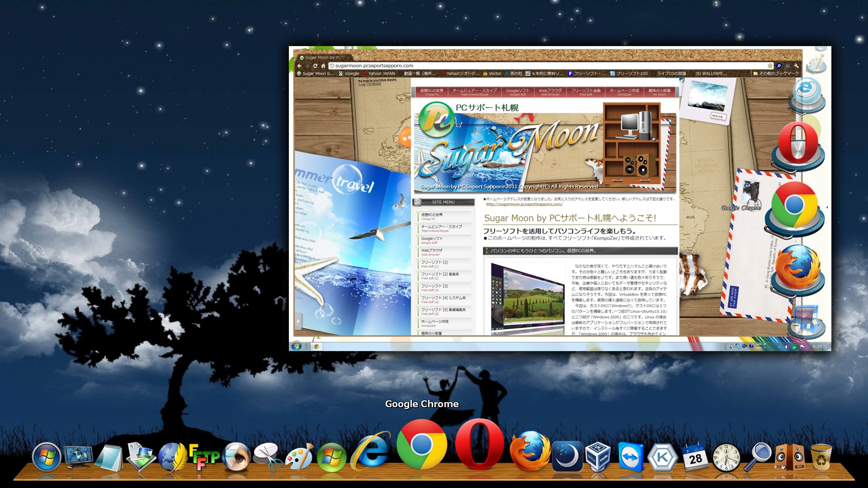Screen dimensions: 868x488
Task: Open the Recycle Bin in the dock
Action: pyautogui.click(x=821, y=457)
